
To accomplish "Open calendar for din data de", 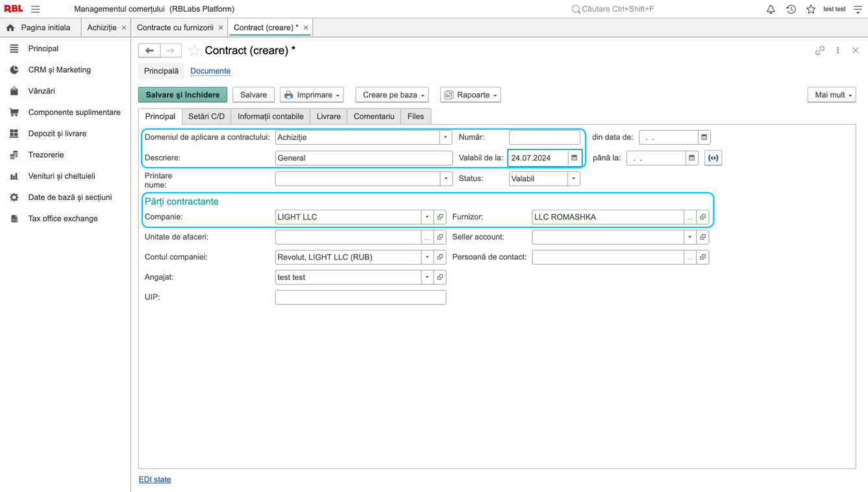I will point(704,137).
